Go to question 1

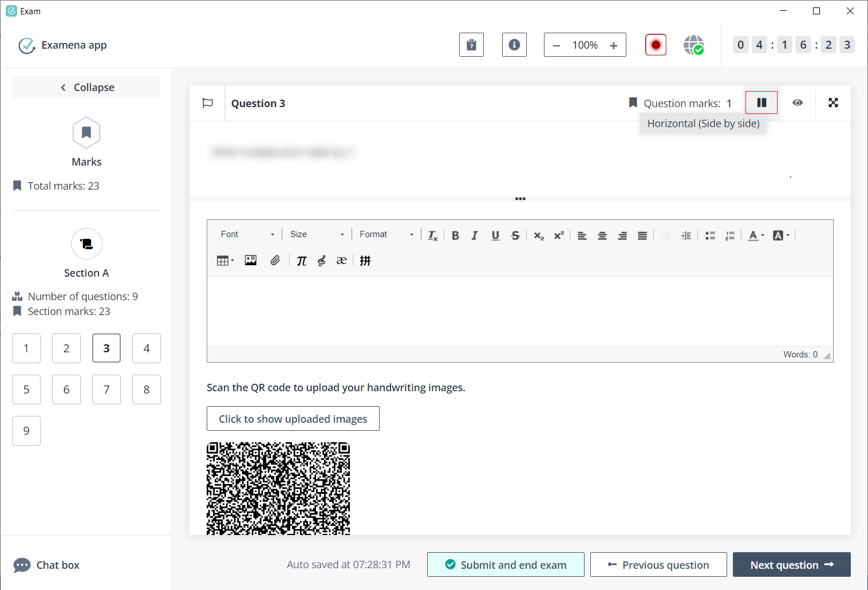(x=26, y=348)
